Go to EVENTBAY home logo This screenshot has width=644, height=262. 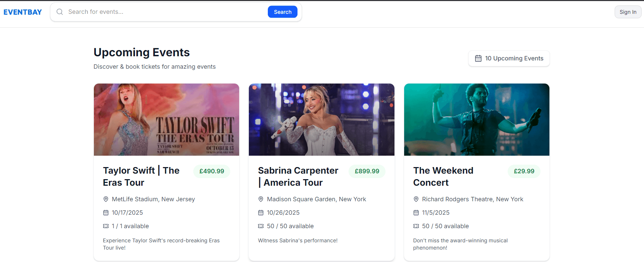click(x=23, y=12)
